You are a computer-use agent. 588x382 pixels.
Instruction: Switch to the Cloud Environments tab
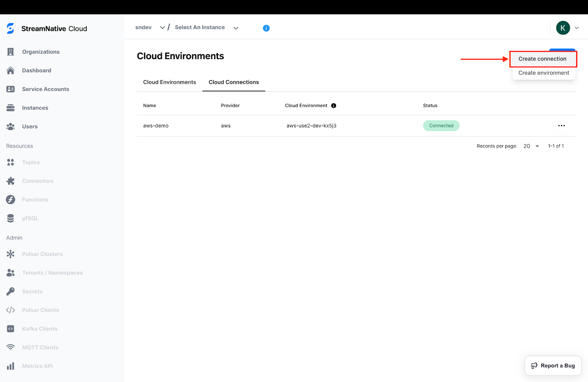click(x=169, y=82)
